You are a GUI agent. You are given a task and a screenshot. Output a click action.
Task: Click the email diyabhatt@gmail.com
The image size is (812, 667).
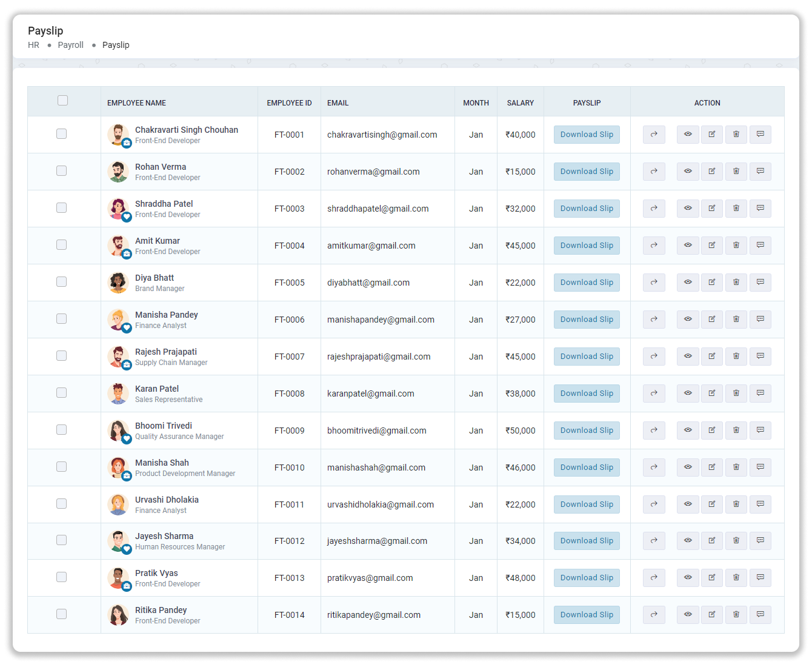click(x=368, y=283)
